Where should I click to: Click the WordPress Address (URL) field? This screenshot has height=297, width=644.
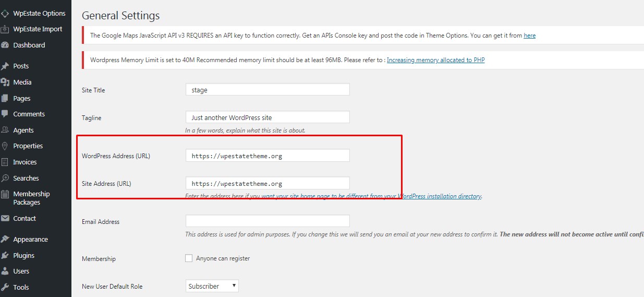coord(268,156)
